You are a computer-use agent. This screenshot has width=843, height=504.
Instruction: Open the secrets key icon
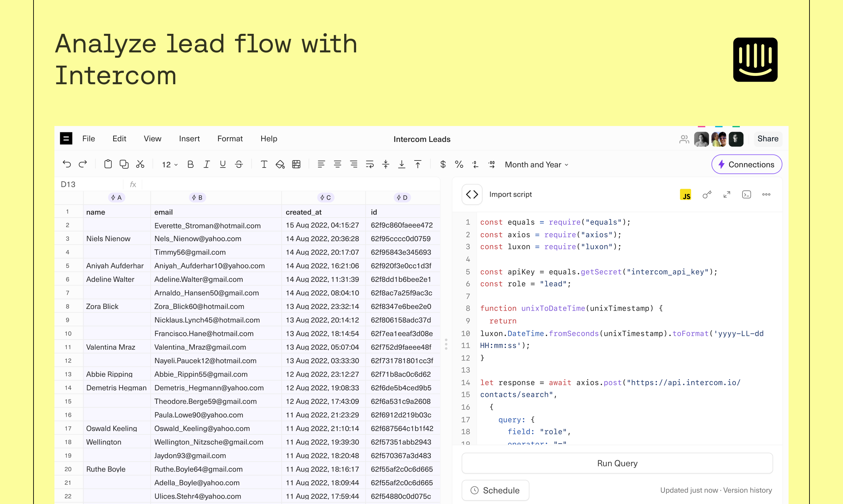point(707,195)
